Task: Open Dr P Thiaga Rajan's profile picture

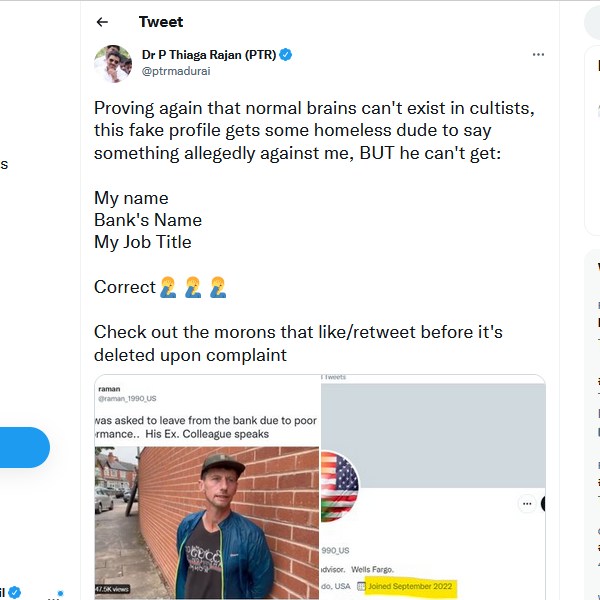Action: coord(113,63)
